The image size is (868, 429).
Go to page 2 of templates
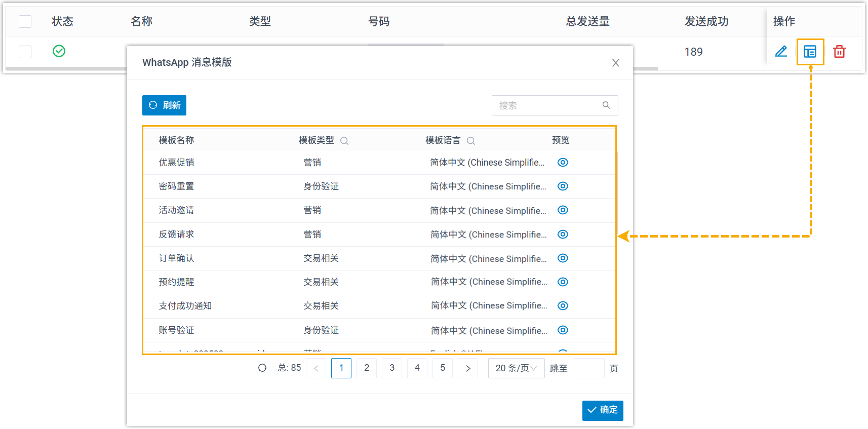click(367, 368)
